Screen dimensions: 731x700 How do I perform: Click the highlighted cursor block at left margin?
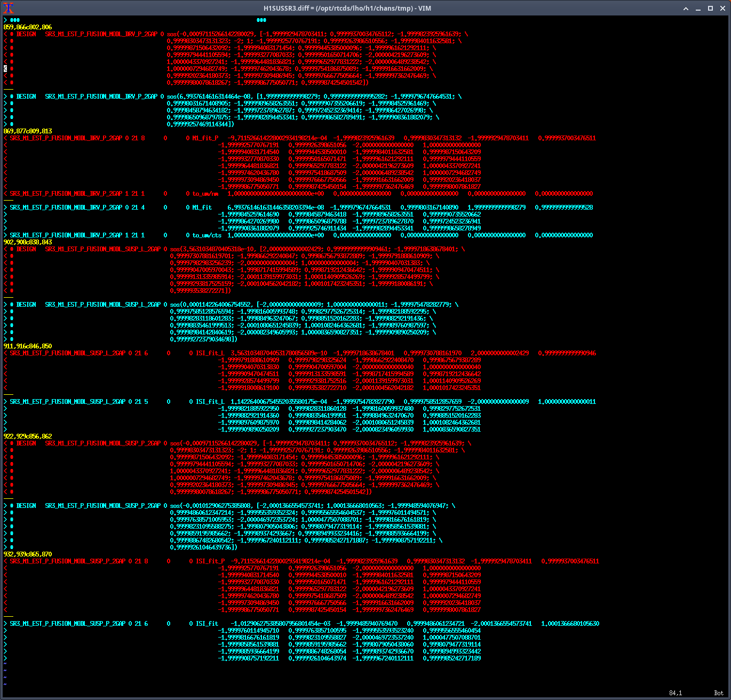5,69
